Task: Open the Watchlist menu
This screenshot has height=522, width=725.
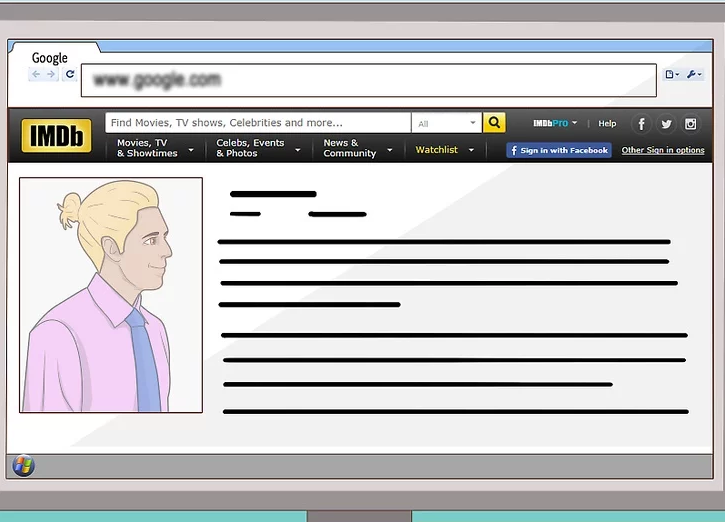Action: [442, 150]
